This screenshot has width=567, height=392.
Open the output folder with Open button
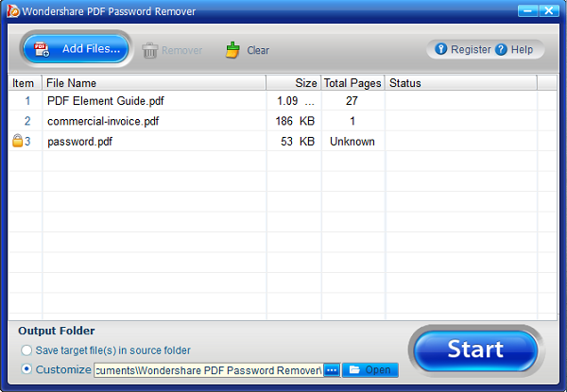coord(370,369)
